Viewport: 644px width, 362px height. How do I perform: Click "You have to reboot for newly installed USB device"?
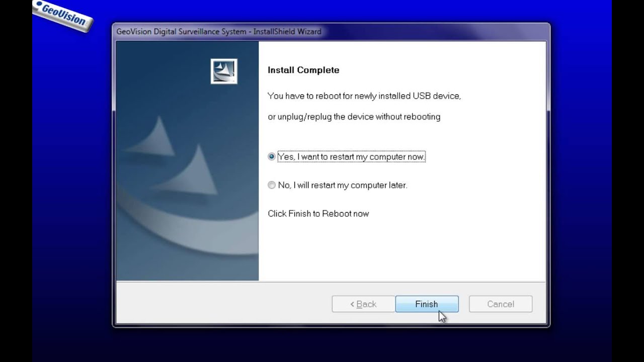pyautogui.click(x=364, y=96)
